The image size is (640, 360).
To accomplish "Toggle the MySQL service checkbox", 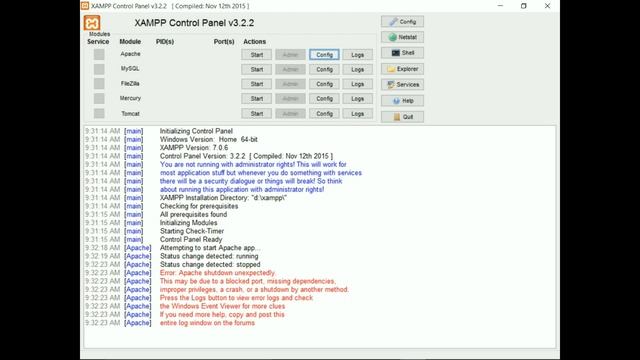I will (99, 69).
